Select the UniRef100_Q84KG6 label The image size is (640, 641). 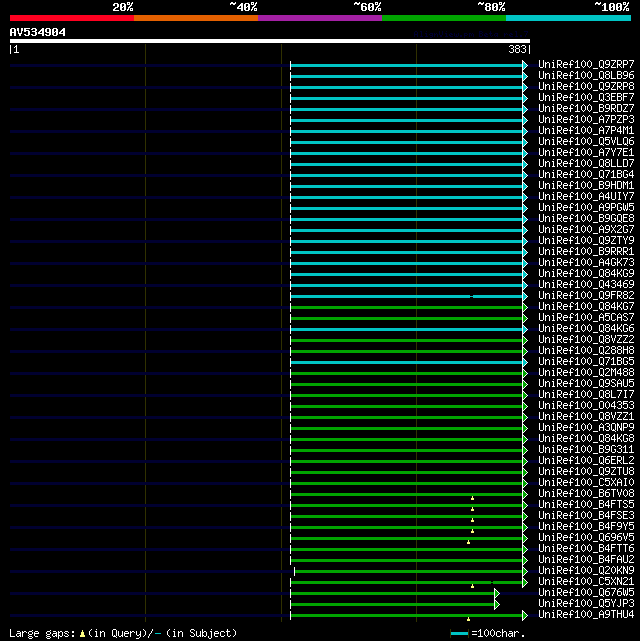pos(586,328)
